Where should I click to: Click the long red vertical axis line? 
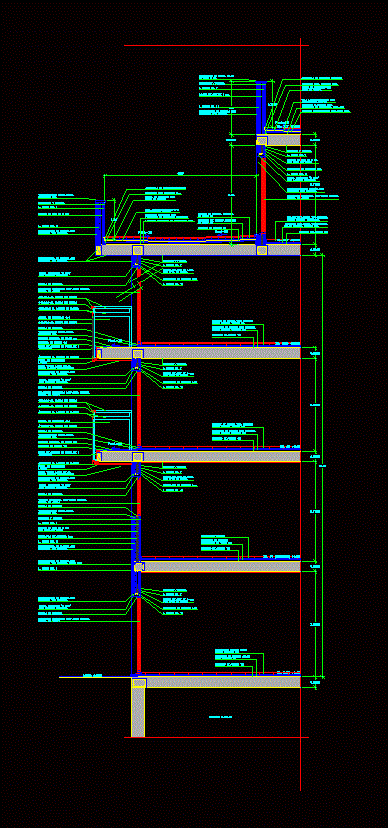coord(300,415)
